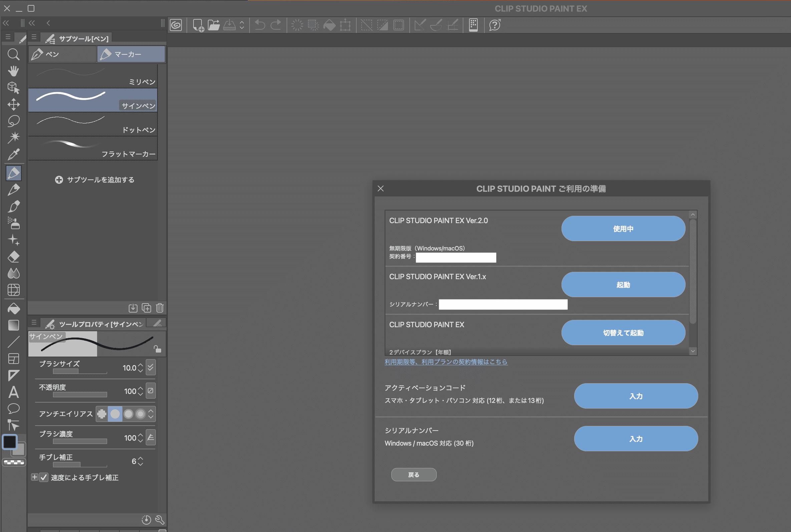Open sub tool detail wrench icon
Image resolution: width=791 pixels, height=532 pixels.
click(x=160, y=519)
